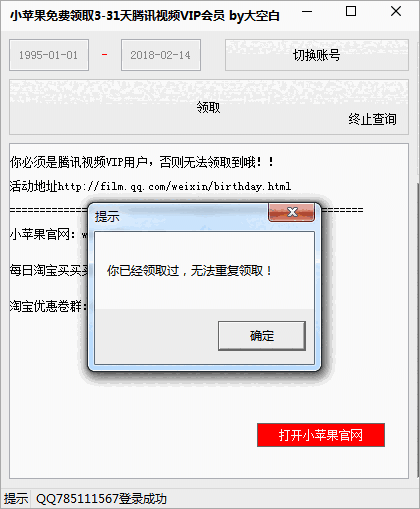The image size is (420, 509).
Task: Open 打开小苹果官网 red button
Action: point(321,435)
